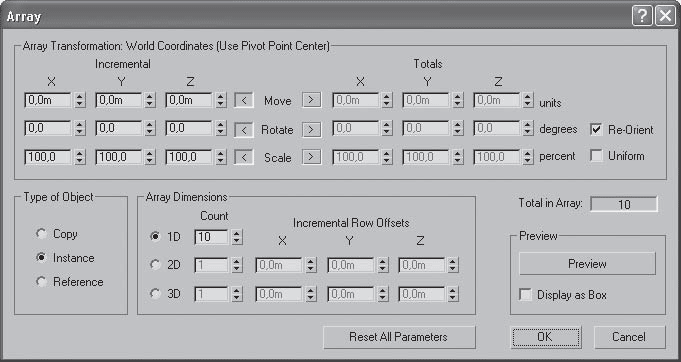The height and width of the screenshot is (362, 681).
Task: Choose the Reference radio button
Action: [x=42, y=282]
